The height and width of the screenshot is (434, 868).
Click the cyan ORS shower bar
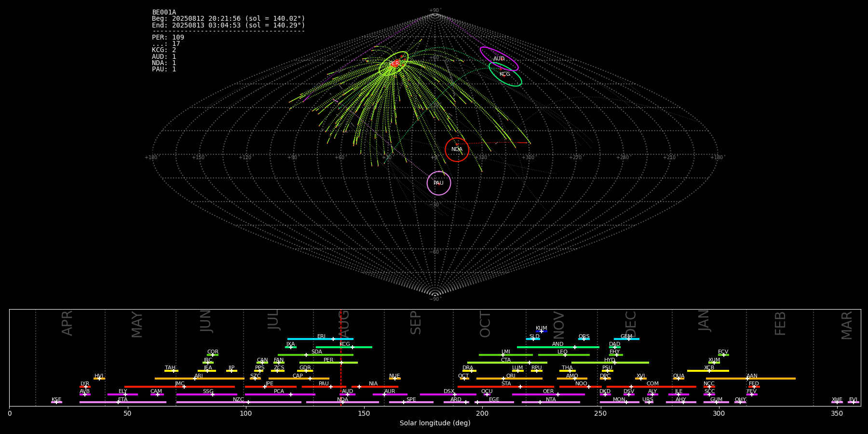(584, 339)
